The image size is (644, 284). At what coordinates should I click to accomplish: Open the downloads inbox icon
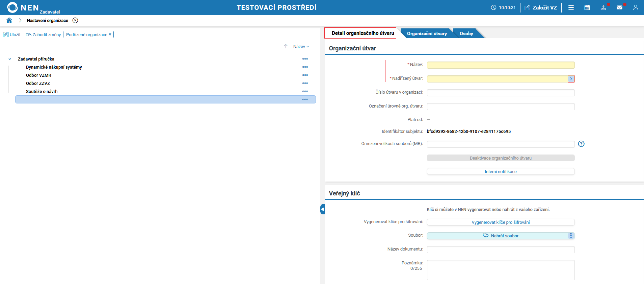click(603, 7)
